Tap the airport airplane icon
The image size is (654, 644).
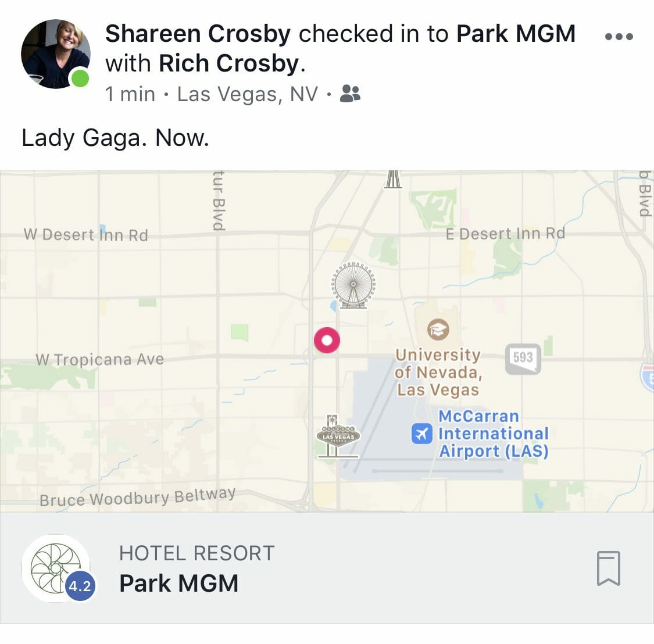point(421,434)
